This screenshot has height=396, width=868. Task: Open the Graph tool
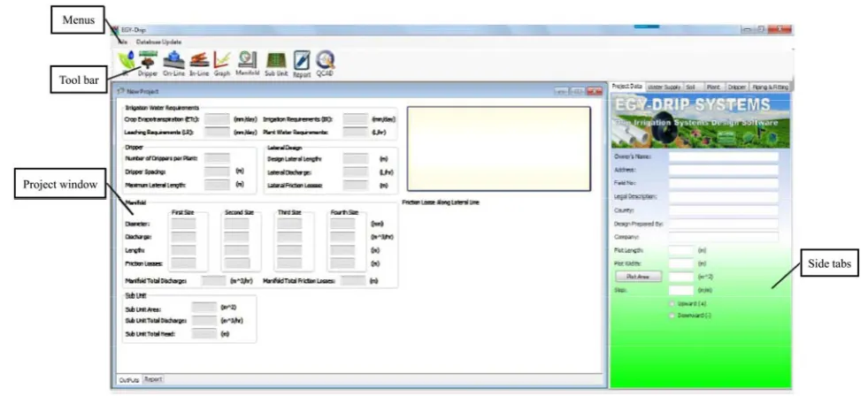(222, 64)
